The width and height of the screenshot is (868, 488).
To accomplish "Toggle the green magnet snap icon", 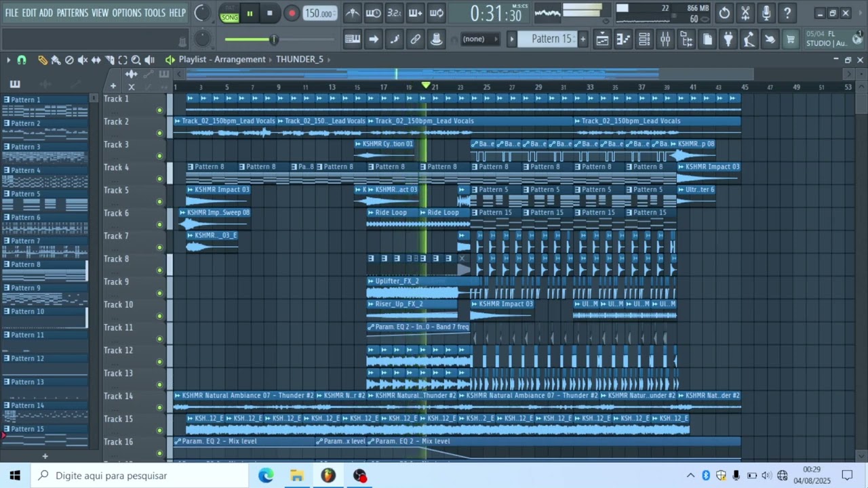I will [22, 60].
